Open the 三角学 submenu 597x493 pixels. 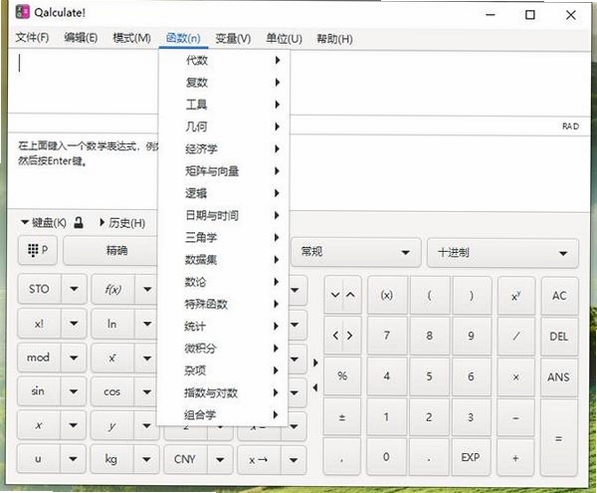(223, 238)
